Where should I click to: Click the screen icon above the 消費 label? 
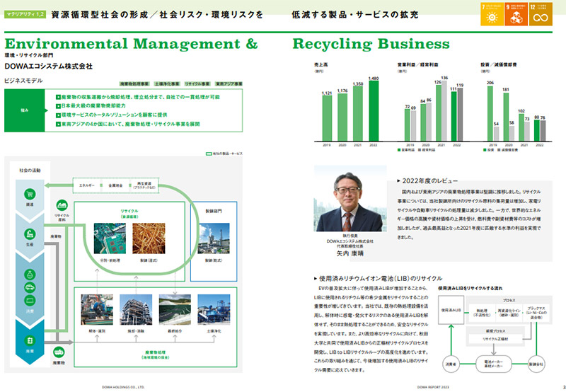tap(30, 300)
